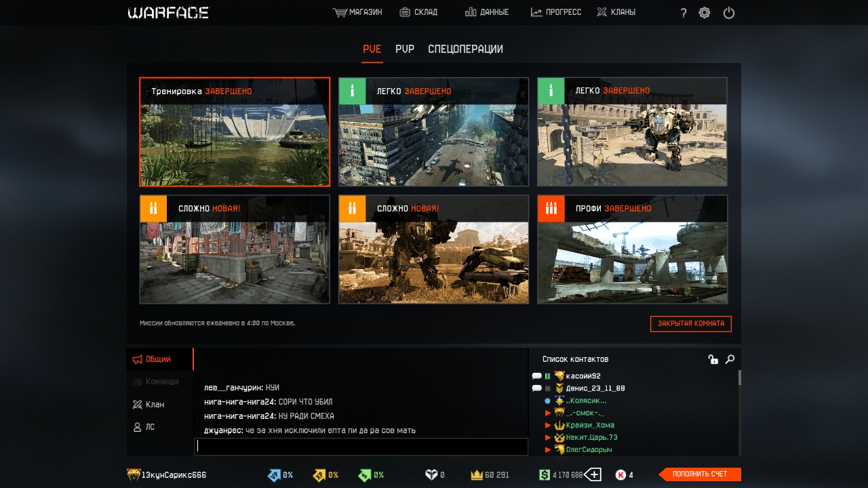Click the player name 13кунСарикс666
Viewport: 868px width, 488px height.
point(174,475)
